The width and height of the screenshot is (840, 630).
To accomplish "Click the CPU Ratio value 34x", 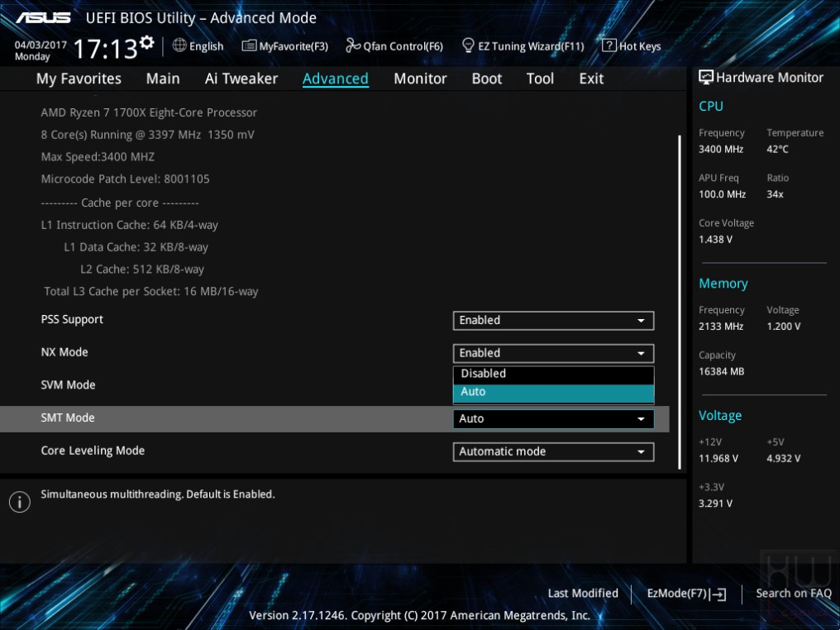I will (775, 194).
